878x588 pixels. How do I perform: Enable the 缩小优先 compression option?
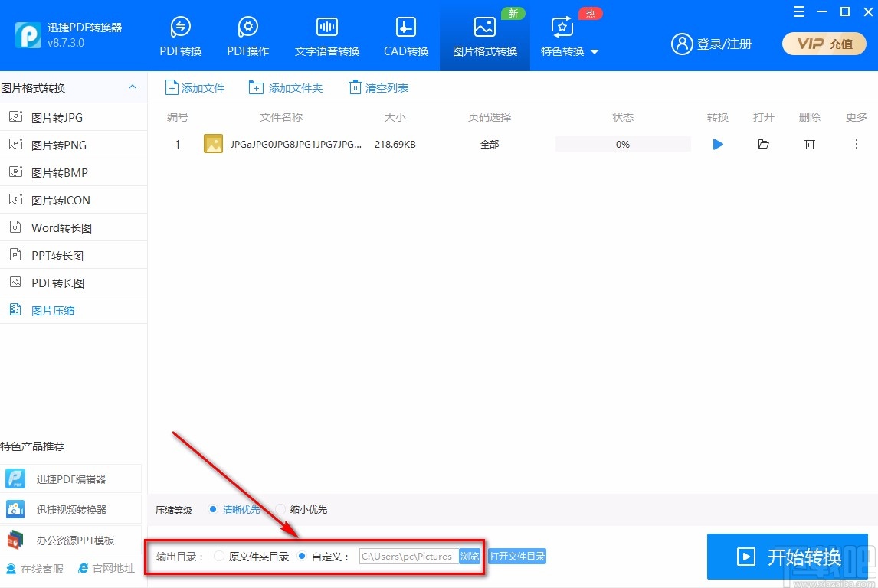pyautogui.click(x=280, y=509)
